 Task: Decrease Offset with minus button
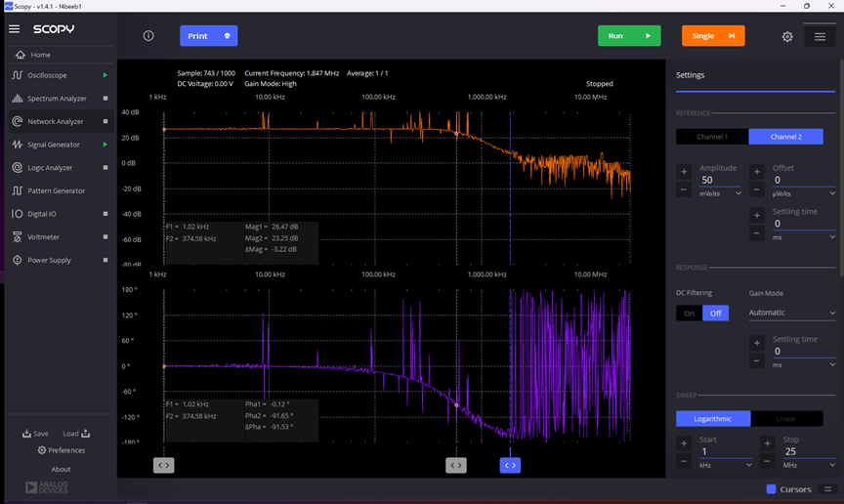(x=757, y=189)
